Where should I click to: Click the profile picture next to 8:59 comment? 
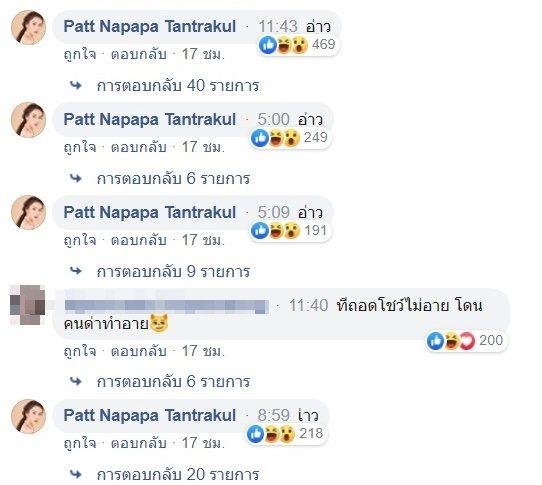pos(28,416)
